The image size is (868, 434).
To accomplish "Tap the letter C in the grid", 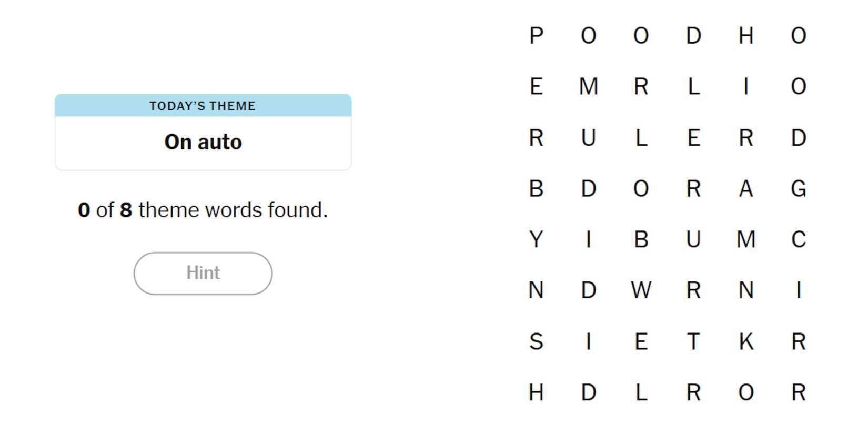I will [x=798, y=239].
